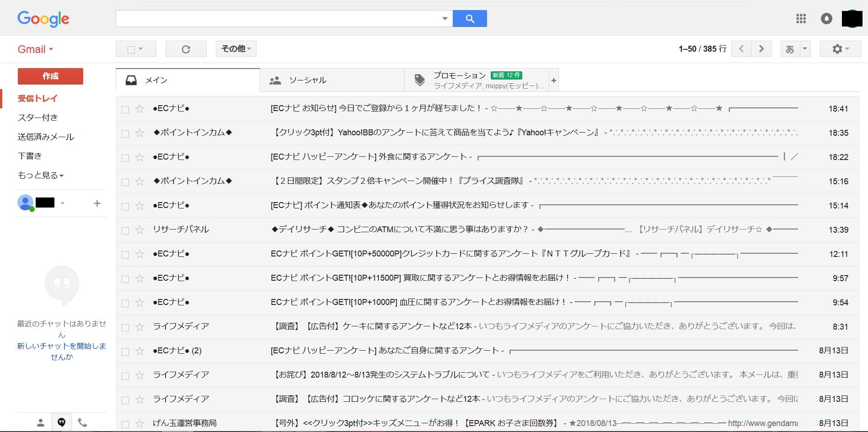Tick checkbox for コロッケに関するアンケート email
The height and width of the screenshot is (432, 868).
coord(125,400)
